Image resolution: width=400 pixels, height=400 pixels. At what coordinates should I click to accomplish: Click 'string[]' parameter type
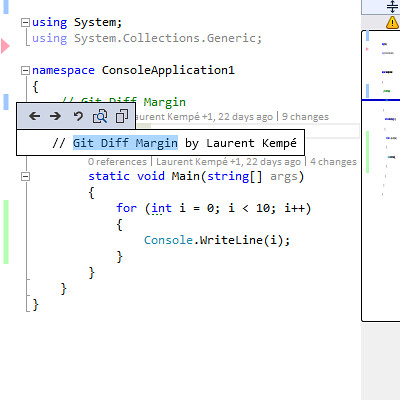tap(235, 176)
